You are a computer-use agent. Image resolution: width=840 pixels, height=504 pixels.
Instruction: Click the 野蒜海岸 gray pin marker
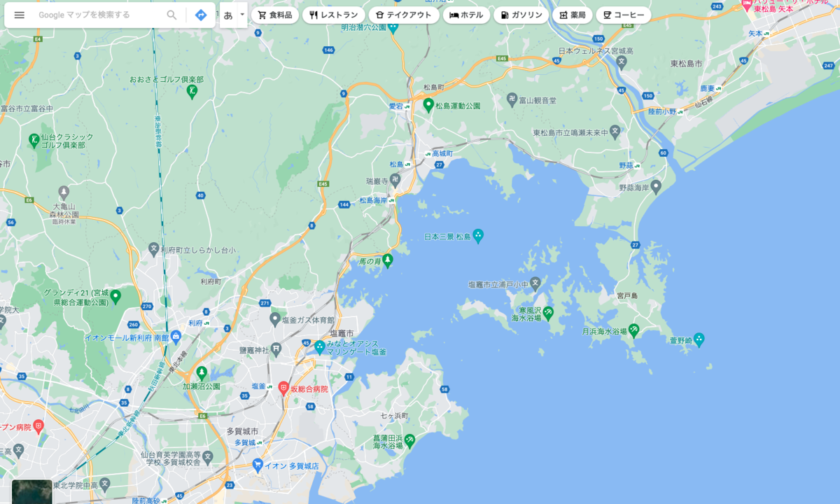[x=656, y=186]
